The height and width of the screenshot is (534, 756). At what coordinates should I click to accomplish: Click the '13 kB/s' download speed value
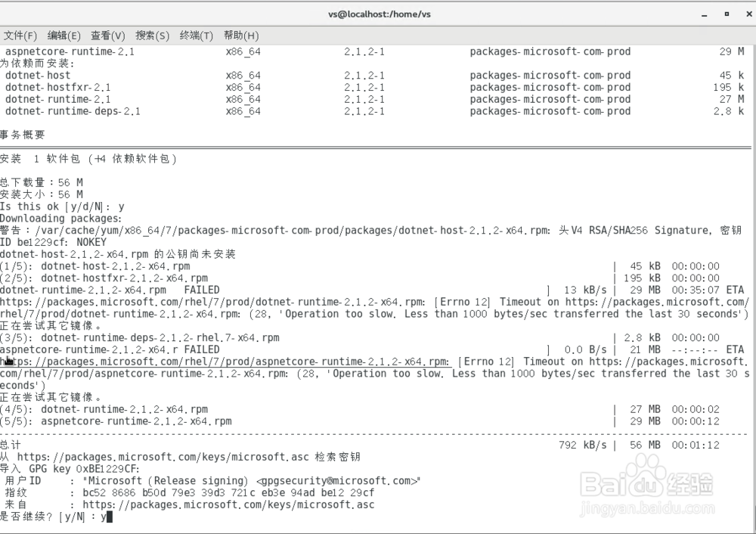pyautogui.click(x=585, y=290)
